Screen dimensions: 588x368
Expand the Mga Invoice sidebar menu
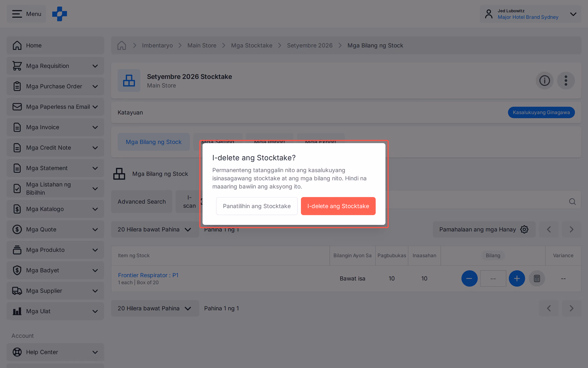tap(55, 127)
